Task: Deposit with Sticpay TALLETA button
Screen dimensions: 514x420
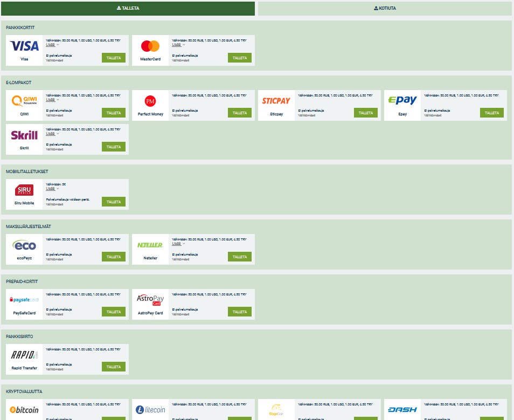Action: [366, 113]
